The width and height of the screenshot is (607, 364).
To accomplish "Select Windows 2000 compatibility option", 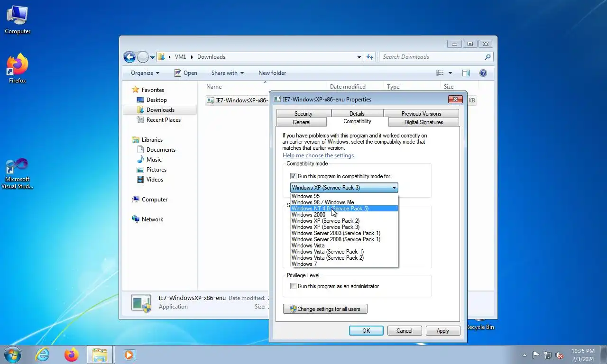I will click(x=344, y=215).
